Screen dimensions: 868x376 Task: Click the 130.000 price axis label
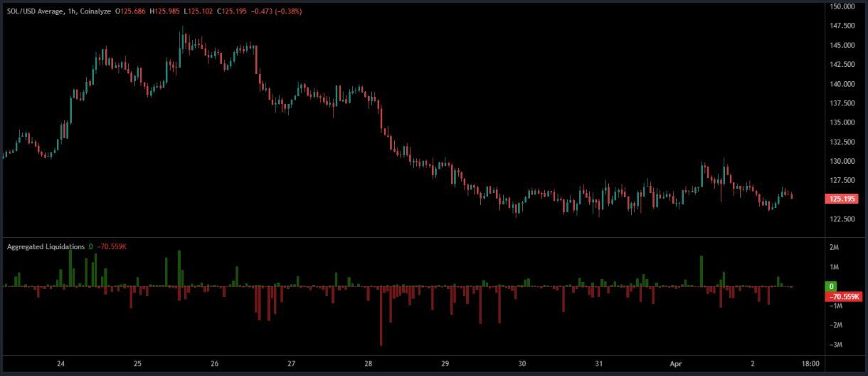842,161
